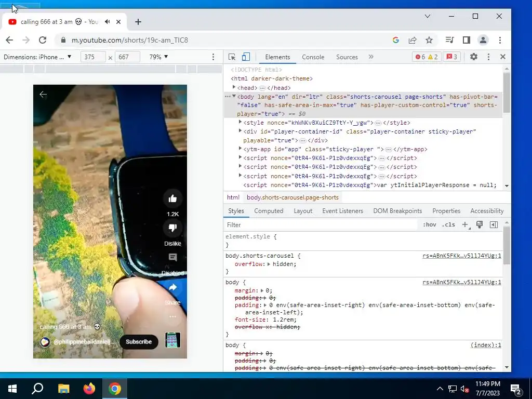The width and height of the screenshot is (532, 399).
Task: Open the Computed pane tab
Action: 269,211
